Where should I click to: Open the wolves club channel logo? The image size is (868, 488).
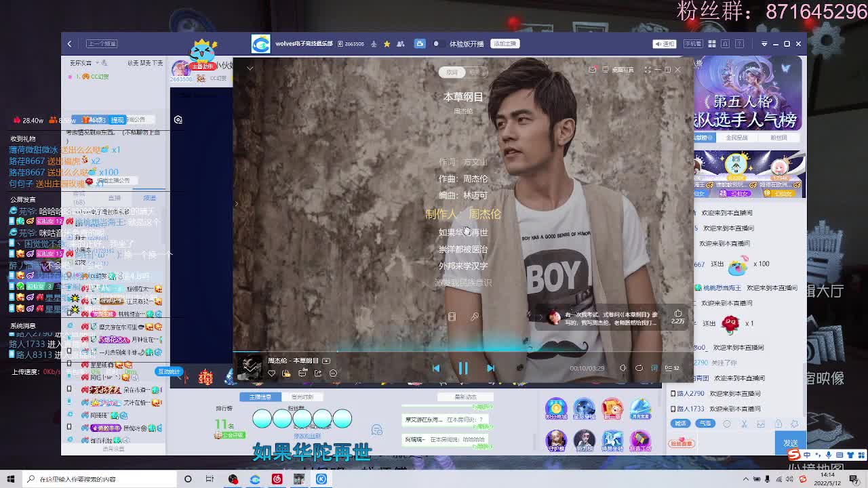[x=260, y=43]
